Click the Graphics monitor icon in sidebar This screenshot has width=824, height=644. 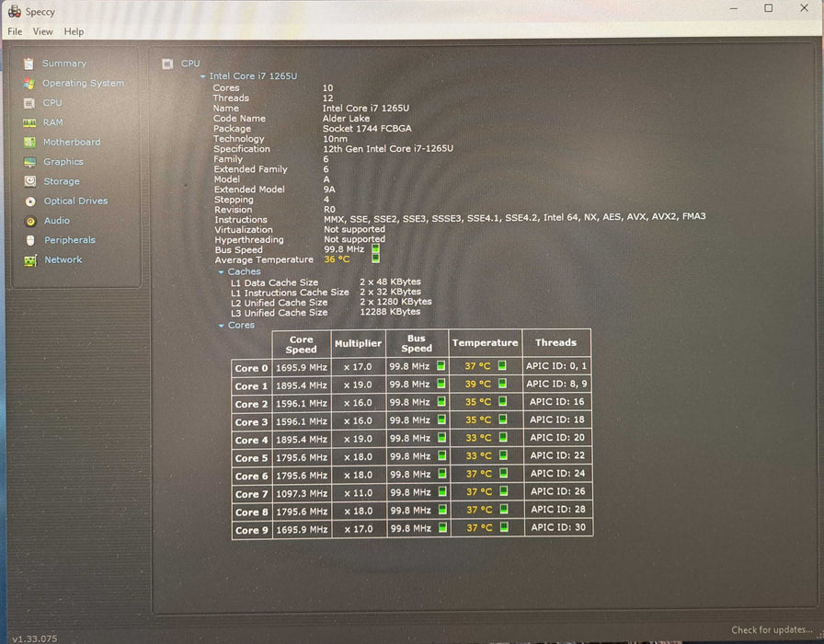click(x=30, y=162)
